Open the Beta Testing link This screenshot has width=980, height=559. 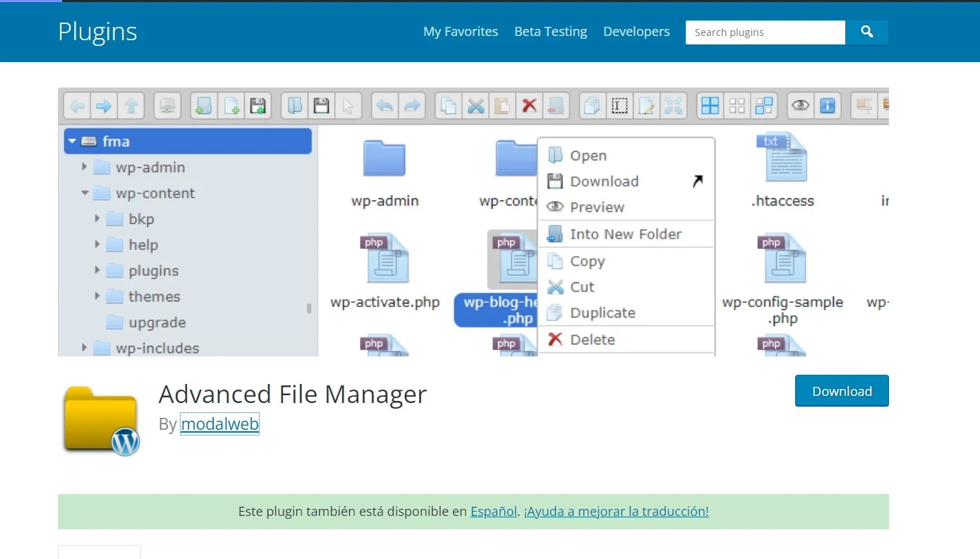550,32
